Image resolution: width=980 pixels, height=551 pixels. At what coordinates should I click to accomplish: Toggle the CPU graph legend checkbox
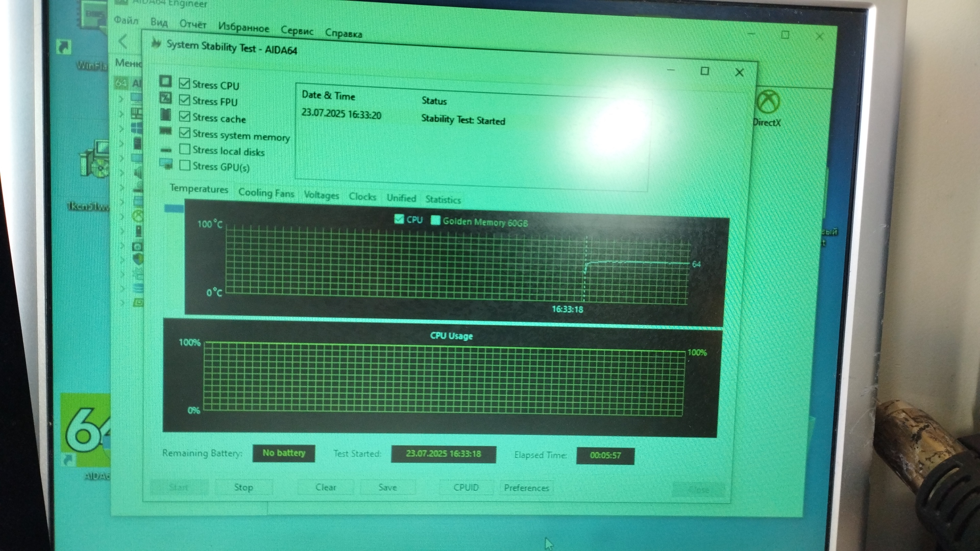pyautogui.click(x=399, y=219)
